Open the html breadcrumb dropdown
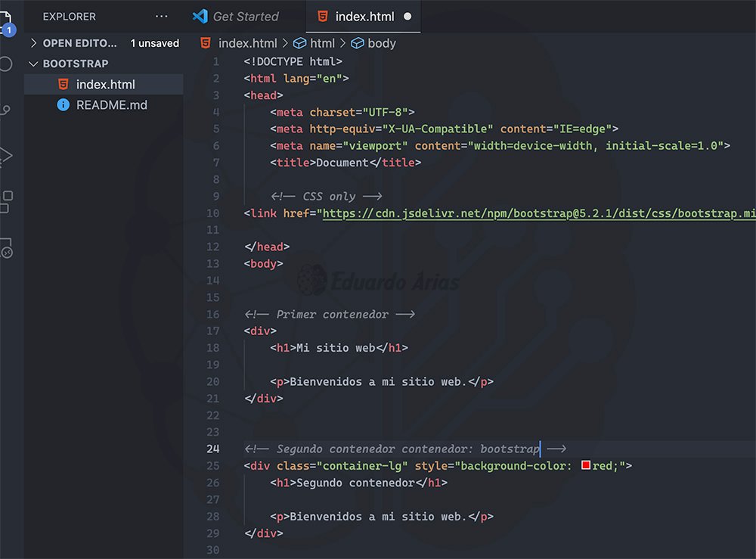756x559 pixels. coord(322,43)
